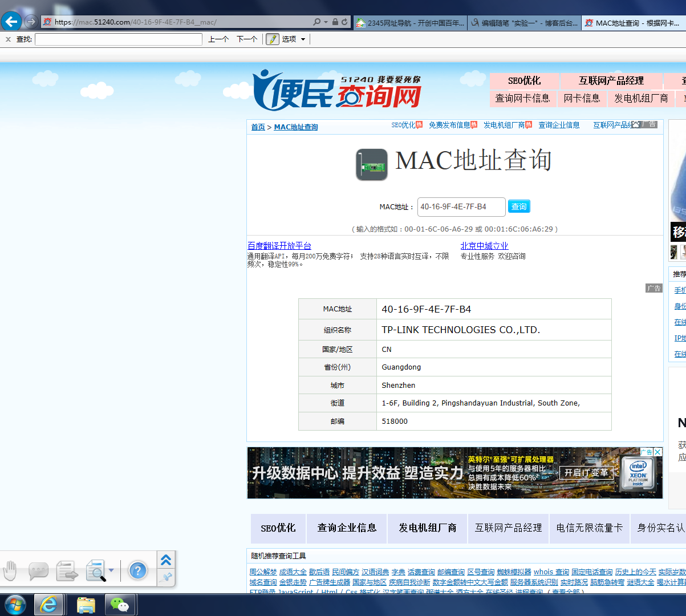This screenshot has height=616, width=686.
Task: Pin the floating toolbar with pushpin icon
Action: coord(167,578)
